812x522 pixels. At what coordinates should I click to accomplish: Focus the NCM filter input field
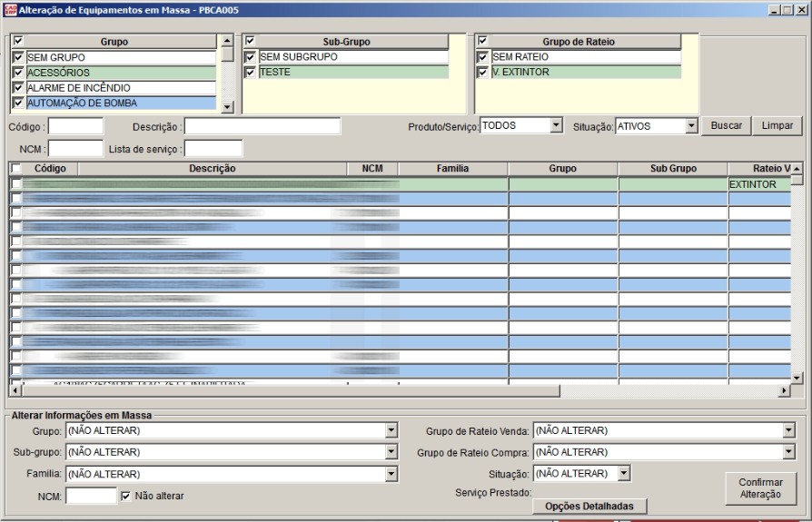pos(75,149)
